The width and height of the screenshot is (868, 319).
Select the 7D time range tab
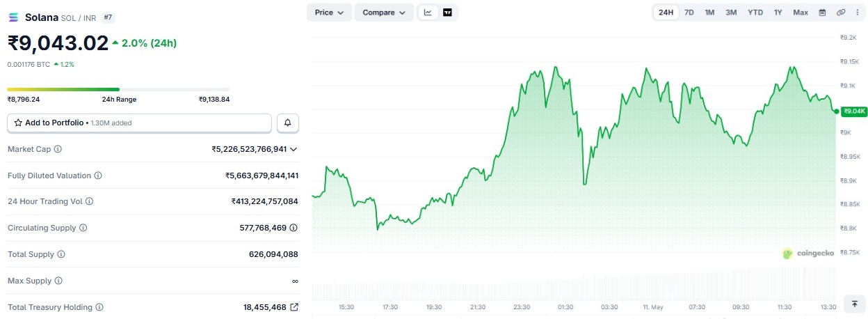tap(689, 13)
